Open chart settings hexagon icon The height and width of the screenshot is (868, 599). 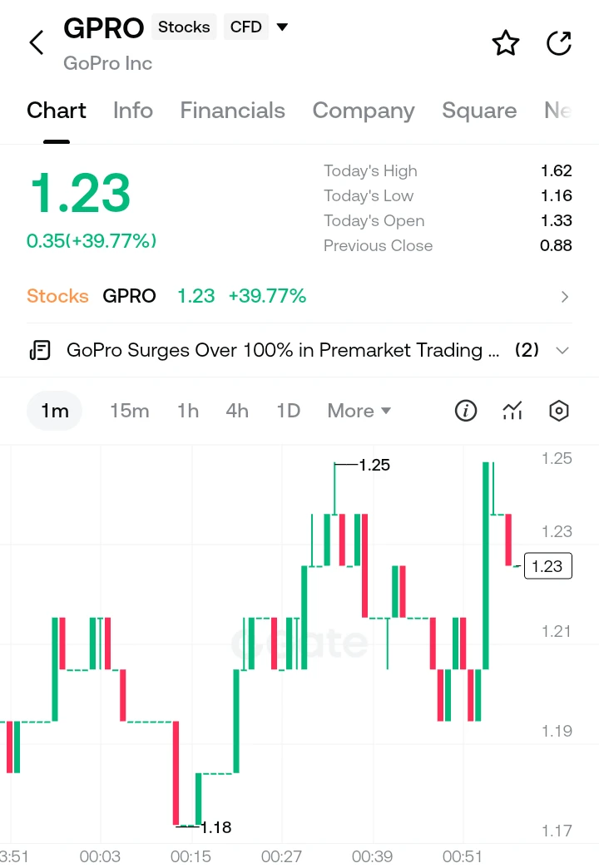coord(558,411)
